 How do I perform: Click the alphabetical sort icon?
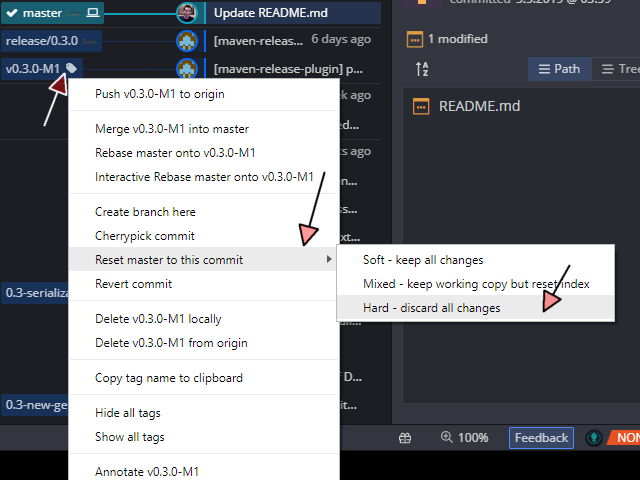pyautogui.click(x=422, y=69)
